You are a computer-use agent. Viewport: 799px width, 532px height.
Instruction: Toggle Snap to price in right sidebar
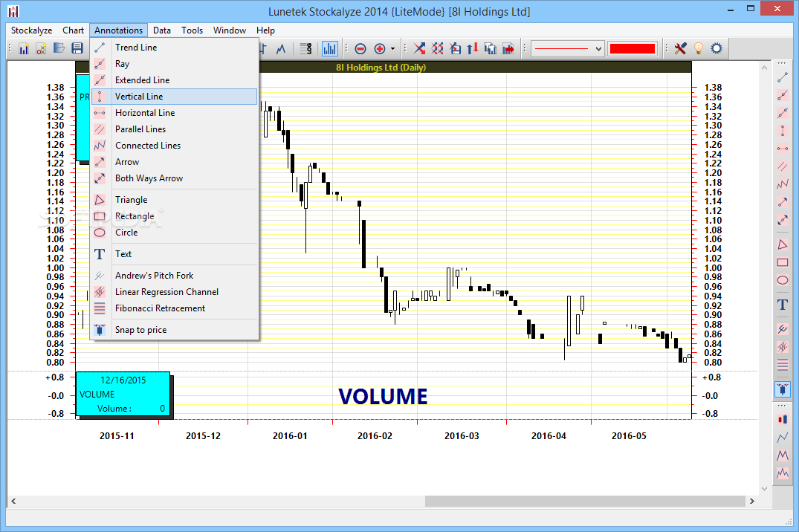[782, 389]
